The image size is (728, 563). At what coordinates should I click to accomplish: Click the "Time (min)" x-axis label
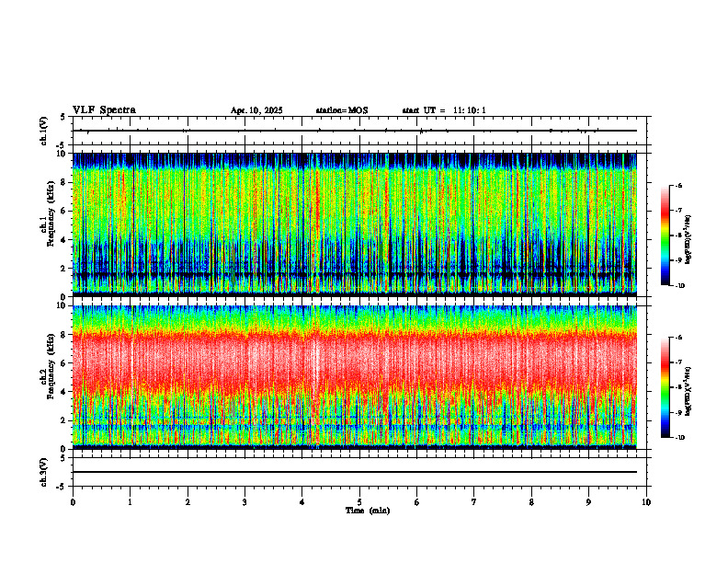click(368, 511)
